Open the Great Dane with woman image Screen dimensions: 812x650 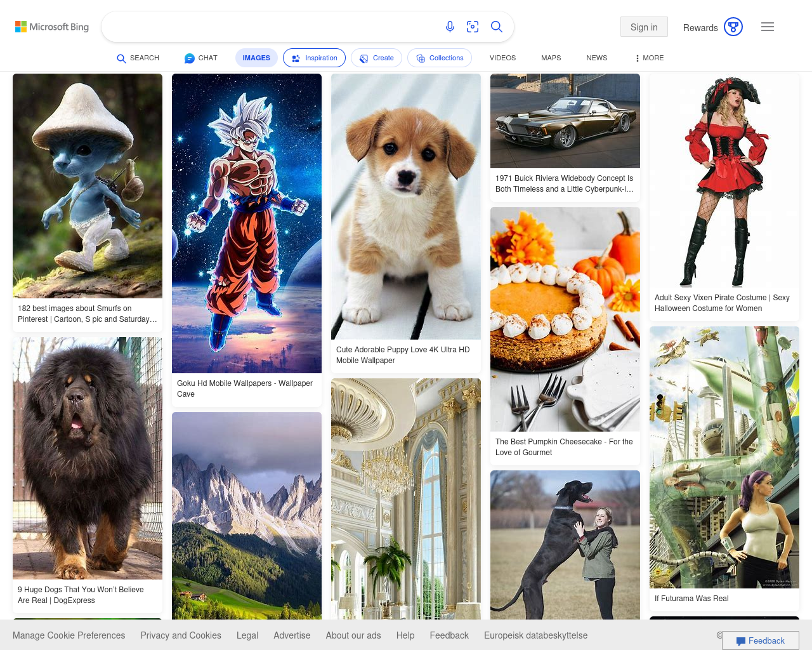tap(565, 545)
